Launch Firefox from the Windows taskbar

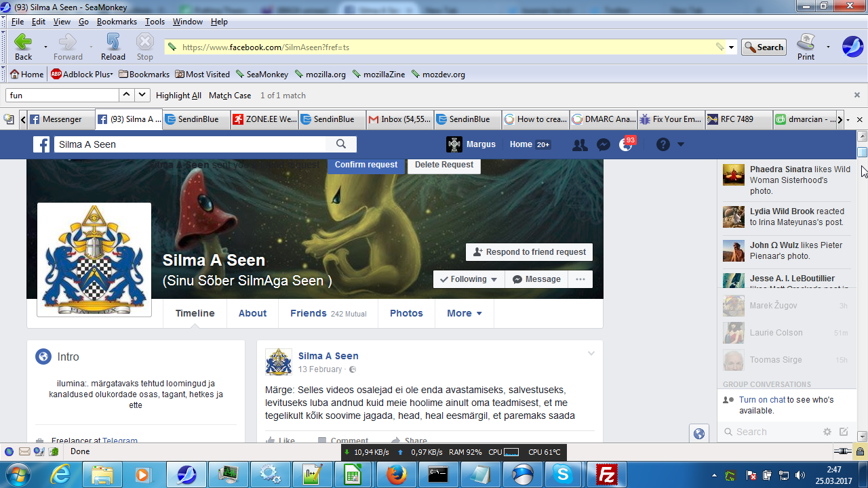[395, 474]
